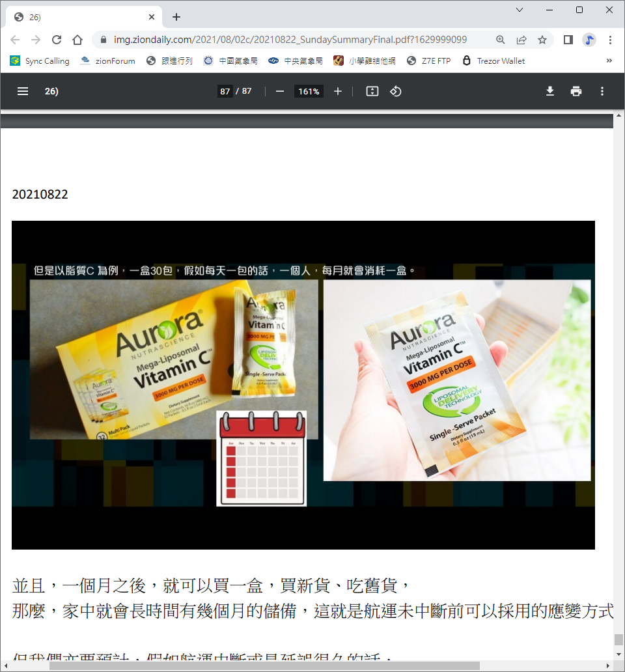Open a new browser tab
This screenshot has width=625, height=672.
[x=176, y=17]
